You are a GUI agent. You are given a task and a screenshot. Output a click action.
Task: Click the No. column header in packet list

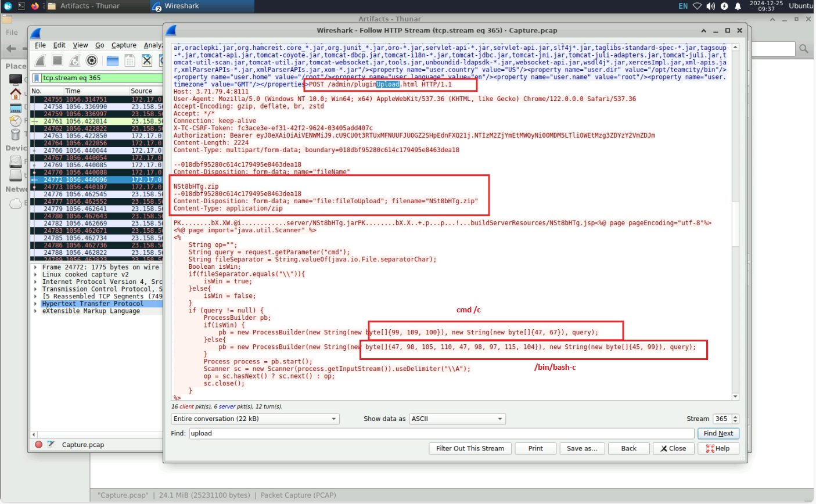pos(46,91)
